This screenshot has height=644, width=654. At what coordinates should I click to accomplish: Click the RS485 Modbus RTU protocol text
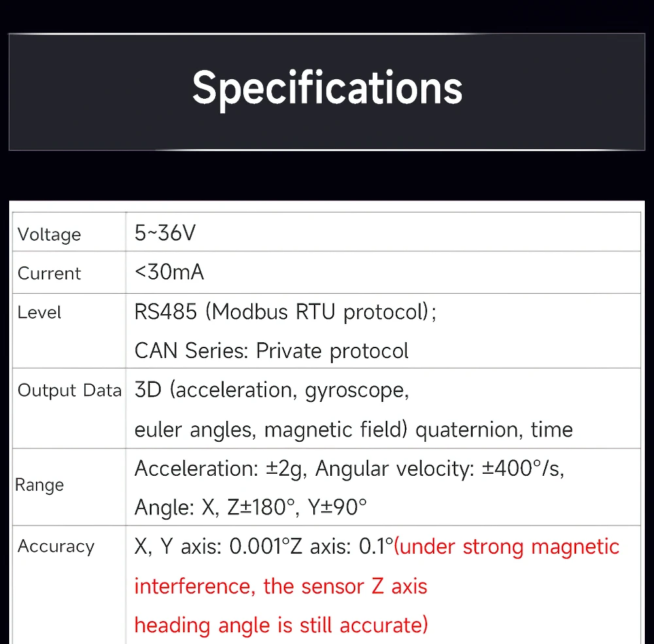click(285, 312)
